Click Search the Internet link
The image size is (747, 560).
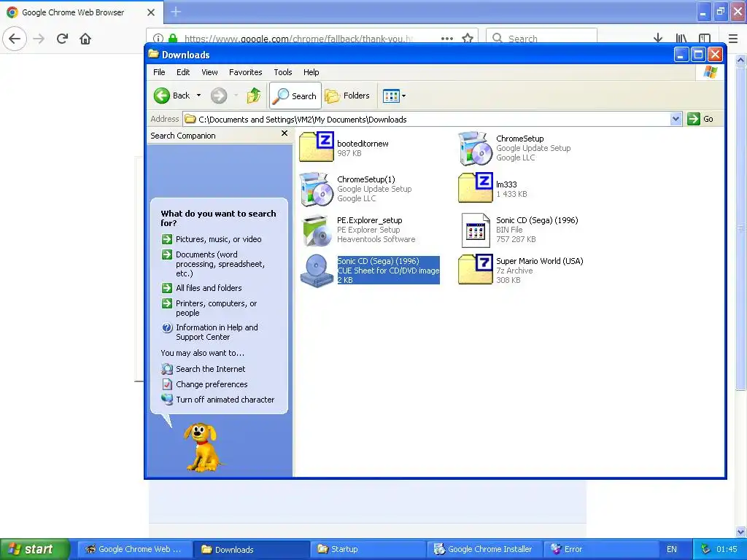[x=211, y=369]
